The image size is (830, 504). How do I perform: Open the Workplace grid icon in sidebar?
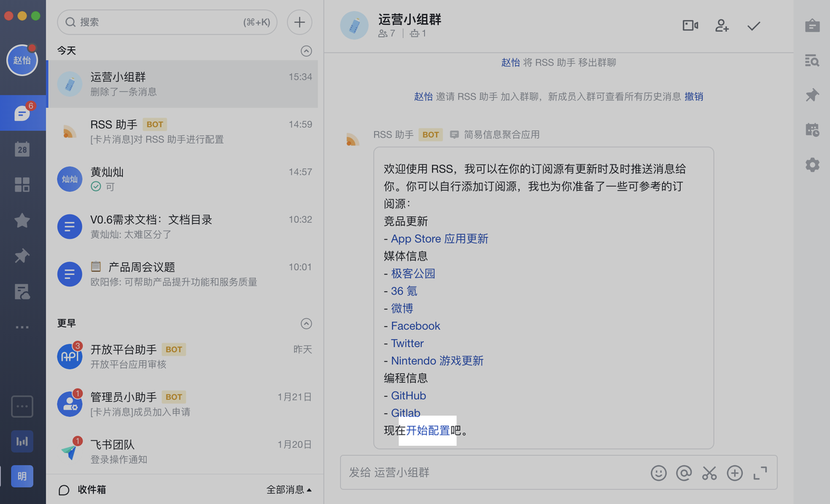tap(22, 185)
